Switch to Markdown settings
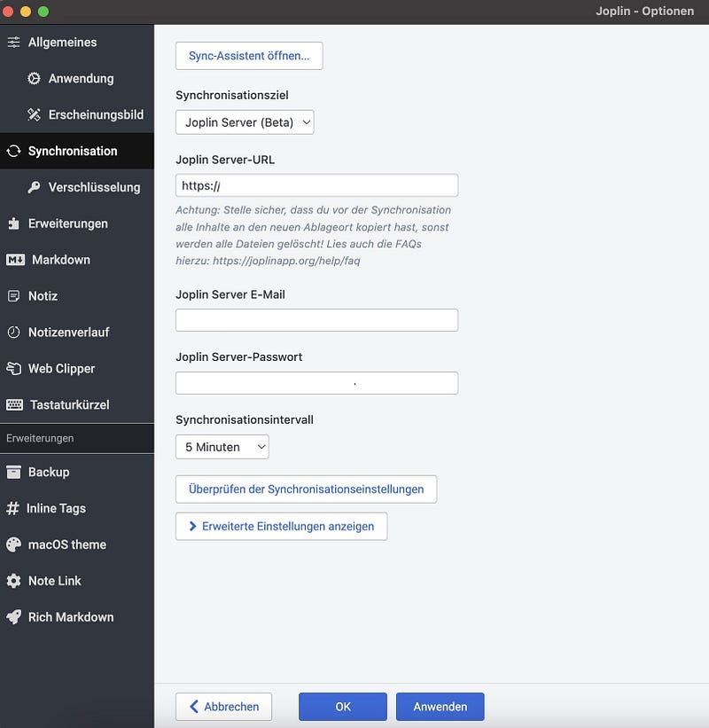Image resolution: width=709 pixels, height=728 pixels. click(x=77, y=260)
